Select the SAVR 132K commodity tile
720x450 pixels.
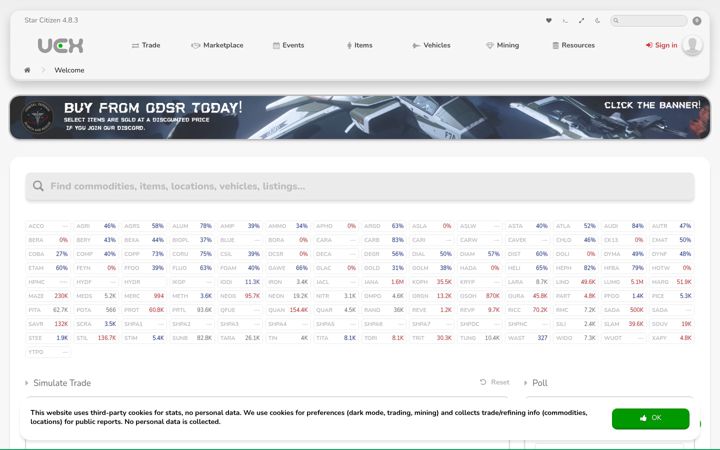coord(48,324)
